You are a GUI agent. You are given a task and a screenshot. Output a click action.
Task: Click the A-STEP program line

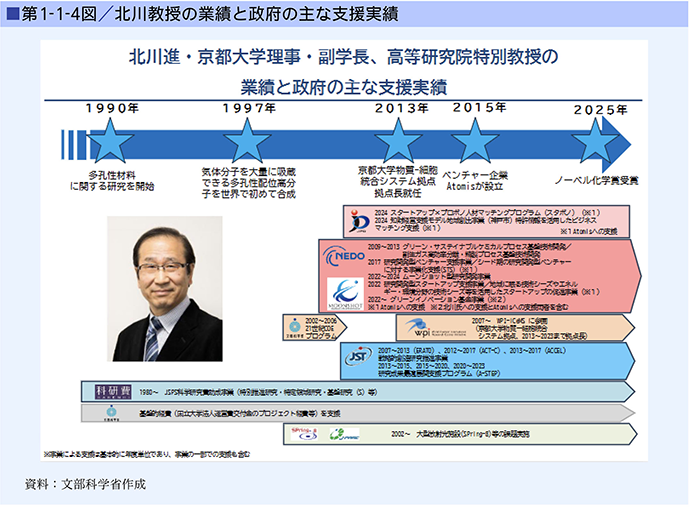439,373
